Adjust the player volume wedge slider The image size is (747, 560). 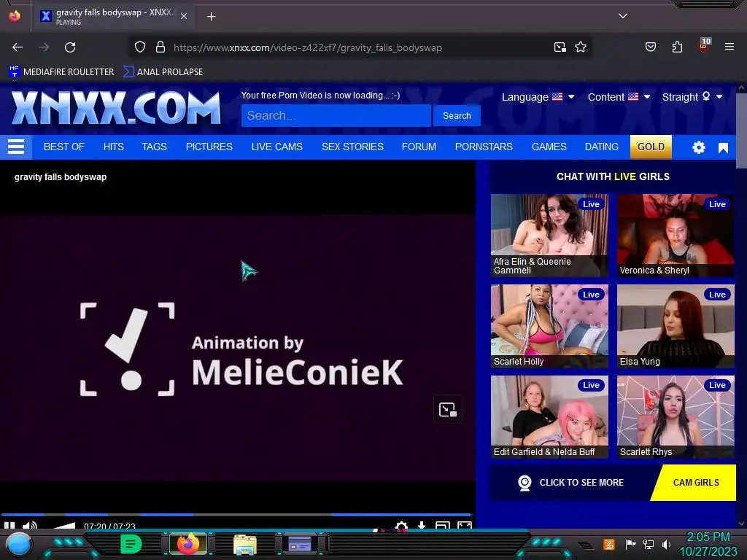click(x=64, y=526)
